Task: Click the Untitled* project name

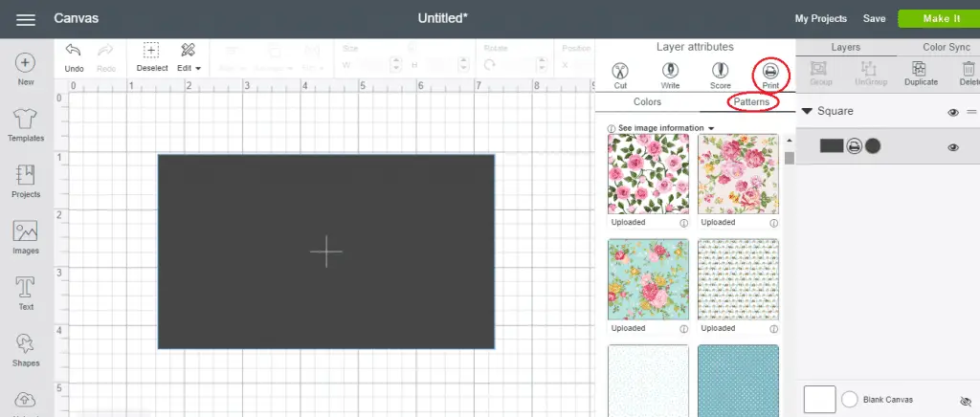Action: [x=442, y=18]
